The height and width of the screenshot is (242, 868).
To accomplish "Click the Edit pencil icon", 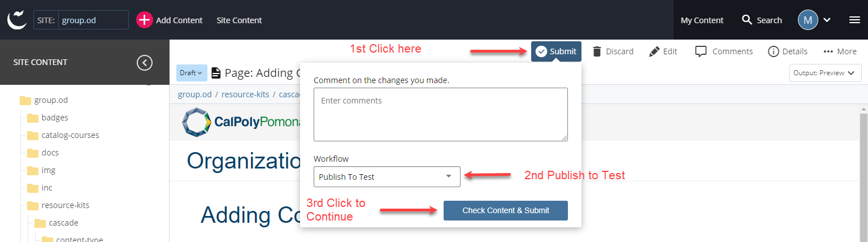I will click(x=654, y=51).
